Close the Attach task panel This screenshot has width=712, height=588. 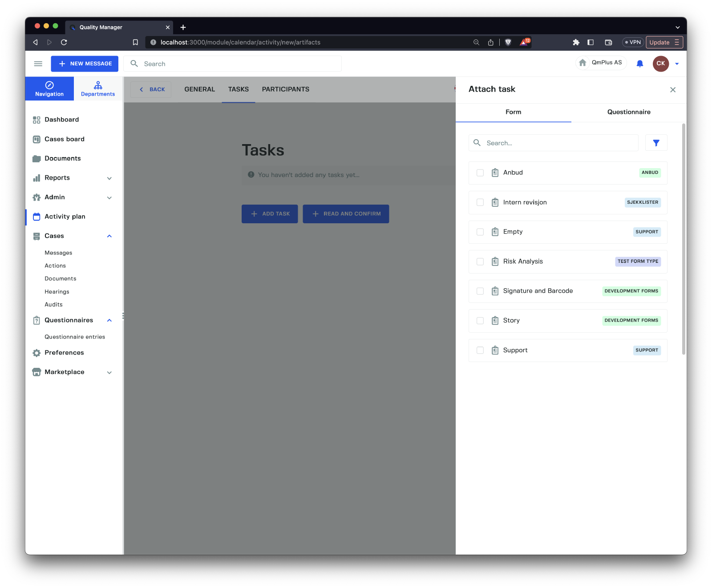672,90
